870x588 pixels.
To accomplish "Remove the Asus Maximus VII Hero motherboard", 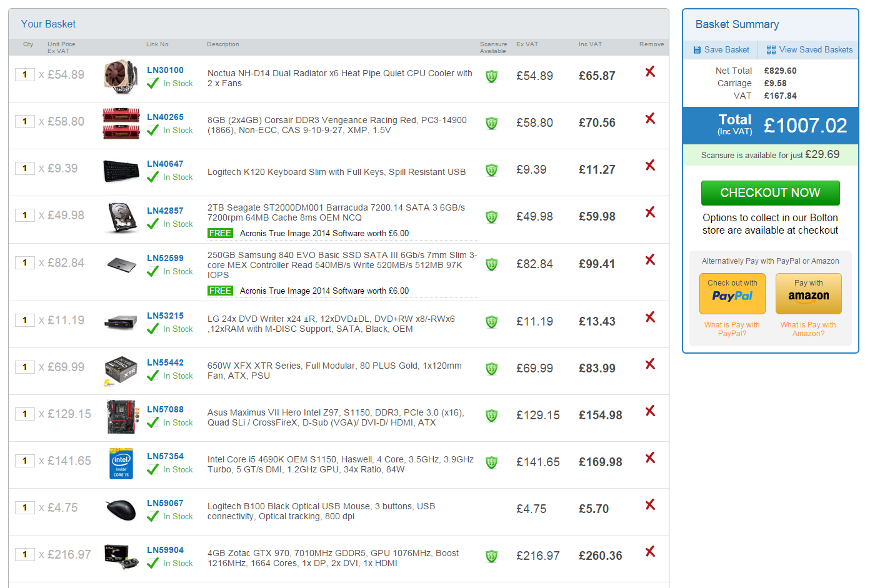I will [650, 411].
